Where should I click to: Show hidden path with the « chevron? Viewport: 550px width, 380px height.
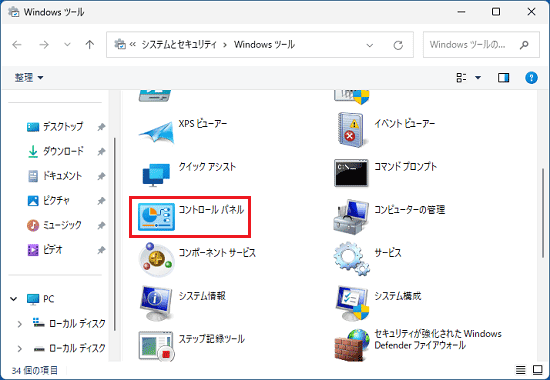click(133, 45)
